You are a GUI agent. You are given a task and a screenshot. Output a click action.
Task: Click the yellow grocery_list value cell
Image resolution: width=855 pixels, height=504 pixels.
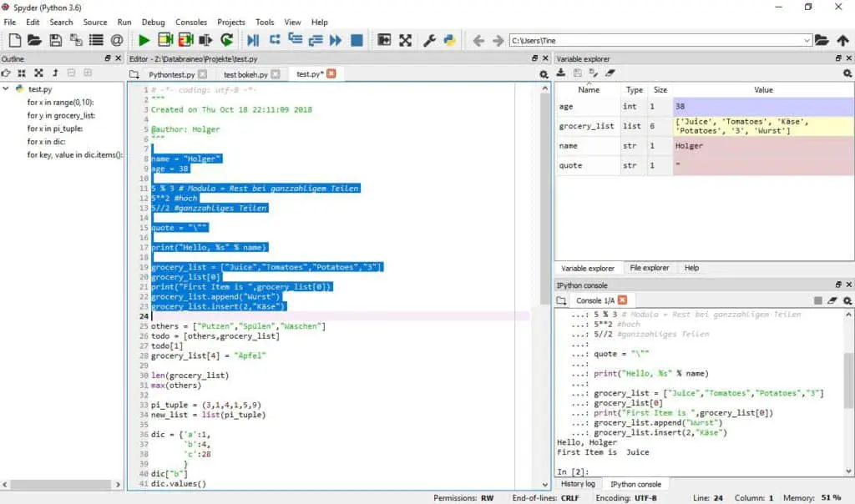(763, 126)
